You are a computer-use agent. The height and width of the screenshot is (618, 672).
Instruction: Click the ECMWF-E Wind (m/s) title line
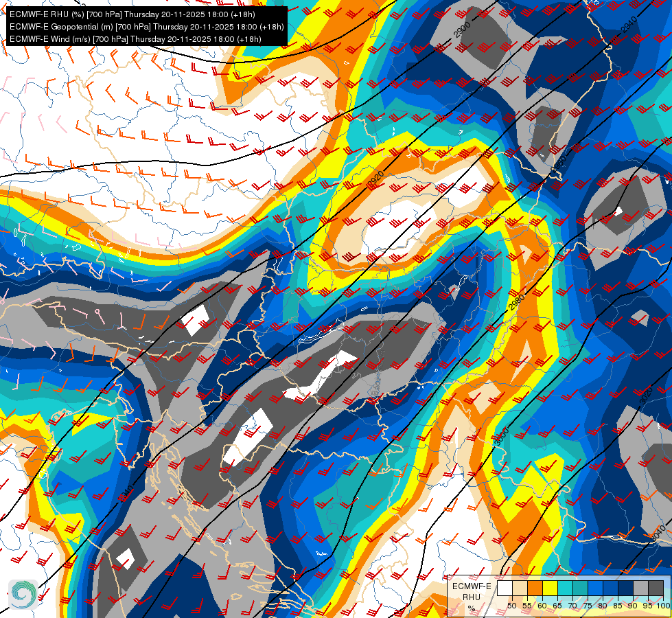click(x=135, y=39)
